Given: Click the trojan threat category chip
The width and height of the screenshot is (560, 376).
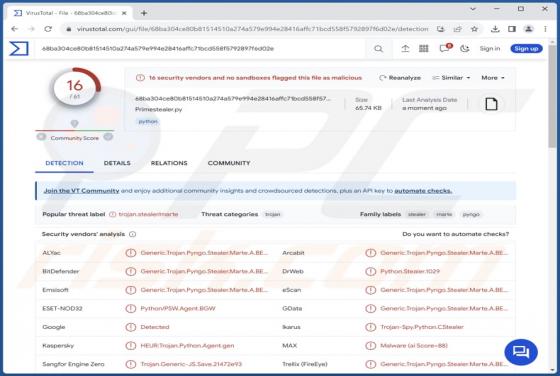Looking at the screenshot, I should tap(272, 214).
